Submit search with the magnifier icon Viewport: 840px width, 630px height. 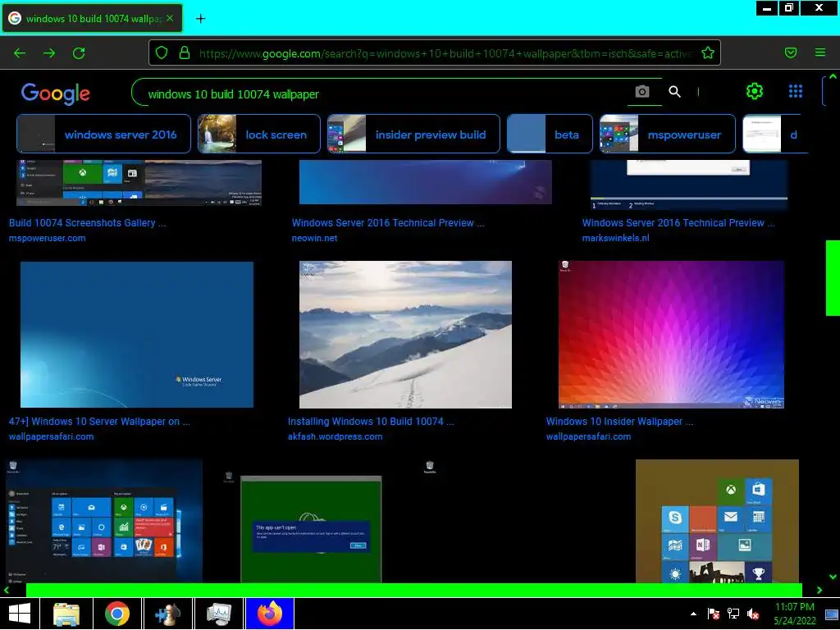[x=674, y=92]
